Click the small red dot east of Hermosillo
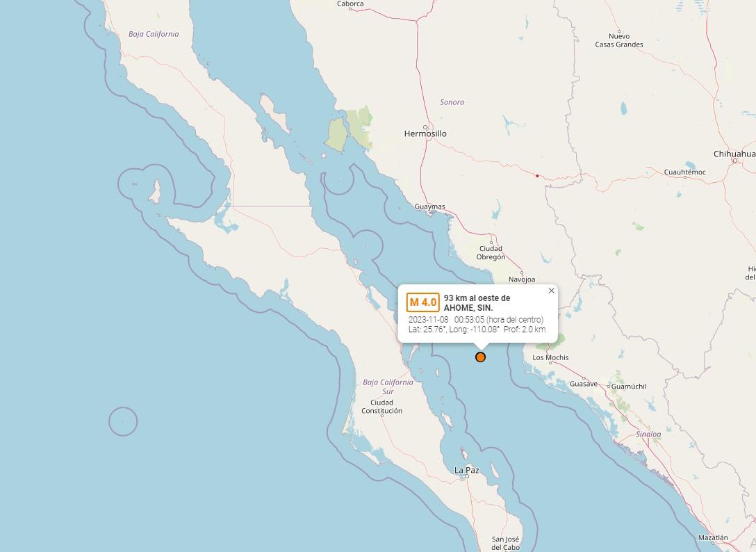 (537, 176)
